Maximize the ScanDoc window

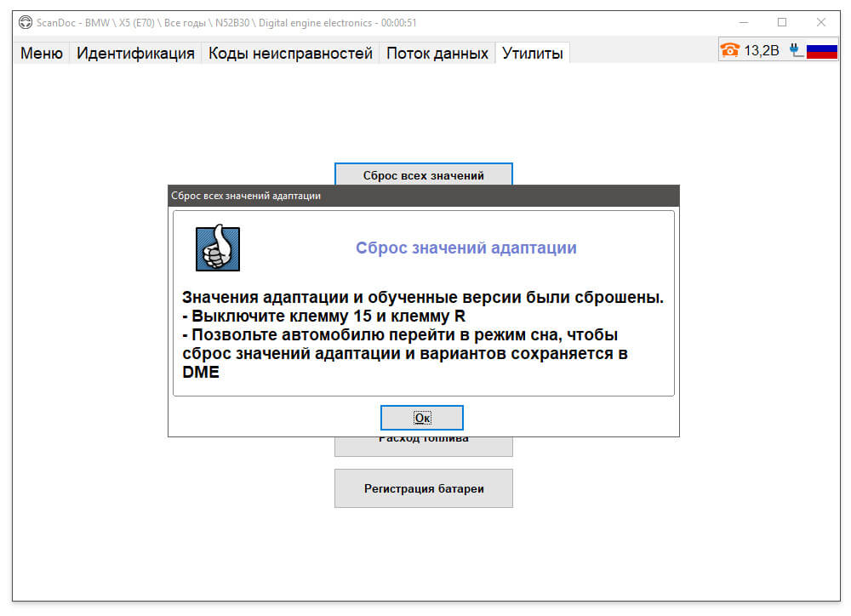point(782,22)
